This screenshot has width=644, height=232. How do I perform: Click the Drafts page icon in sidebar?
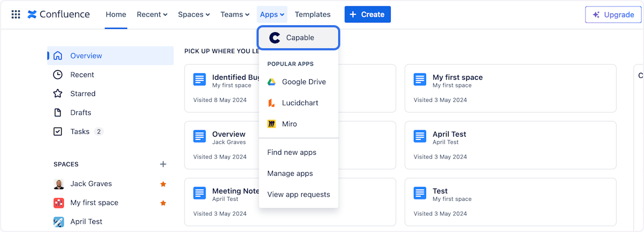coord(58,113)
